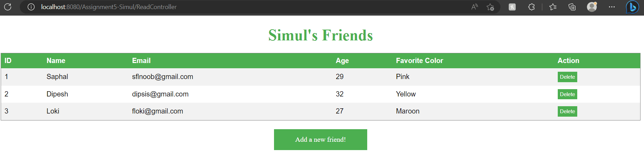Open the Favorites list icon

pos(553,7)
